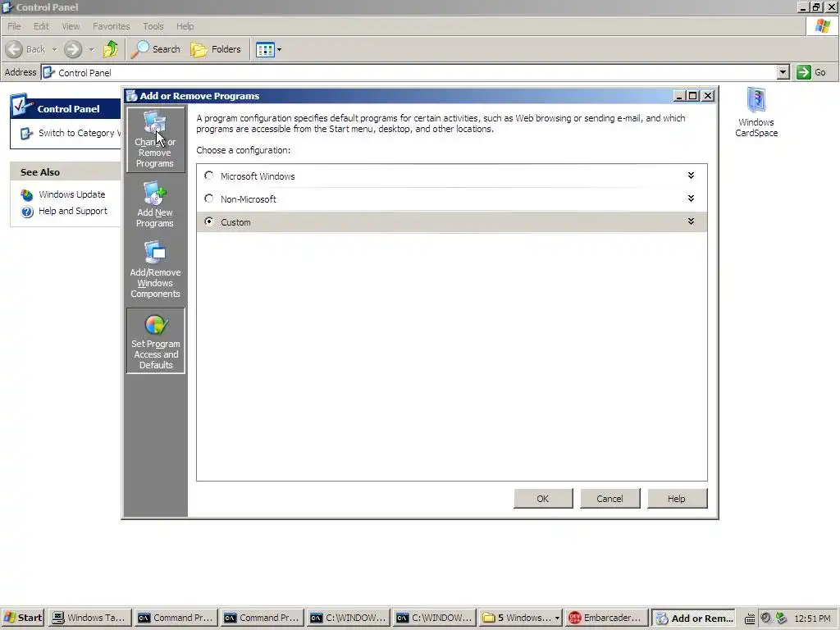Click the keyboard icon in system tray
Viewport: 840px width, 630px height.
tap(750, 619)
